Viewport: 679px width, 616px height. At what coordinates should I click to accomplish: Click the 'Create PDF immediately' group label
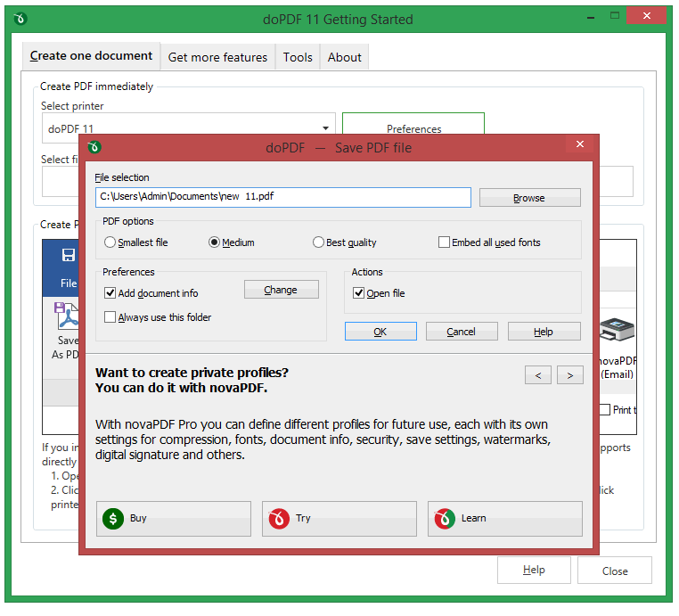(x=96, y=86)
